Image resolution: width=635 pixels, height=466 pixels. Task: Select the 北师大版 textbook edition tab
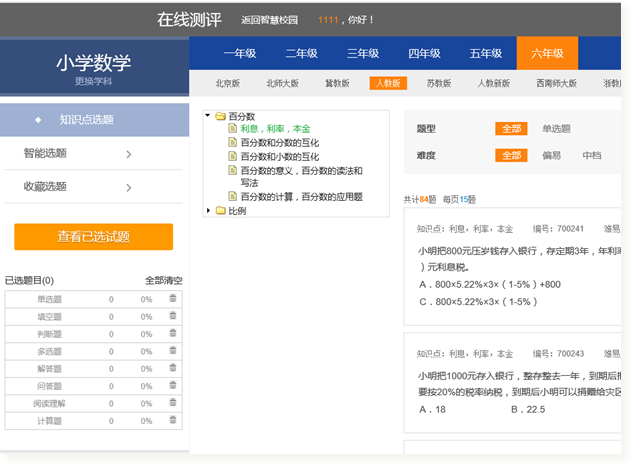tap(281, 84)
